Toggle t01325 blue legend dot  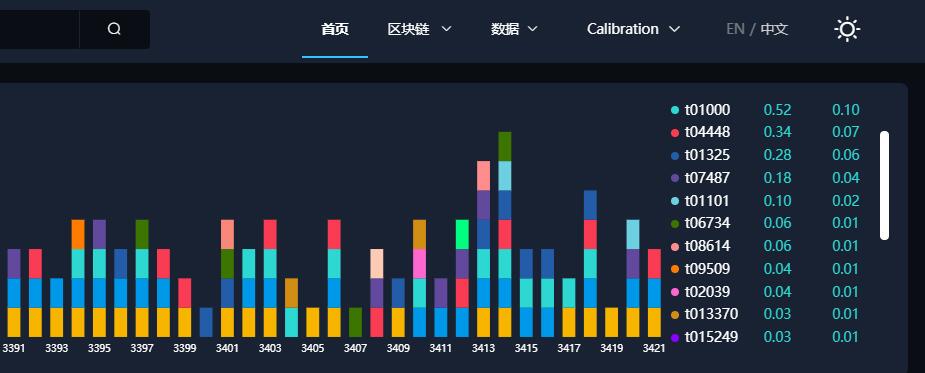[x=675, y=155]
